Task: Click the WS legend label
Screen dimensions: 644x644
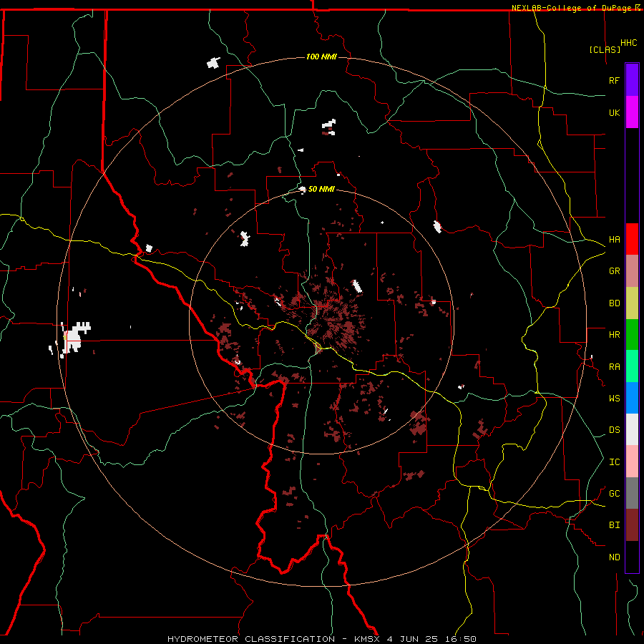Action: [615, 398]
